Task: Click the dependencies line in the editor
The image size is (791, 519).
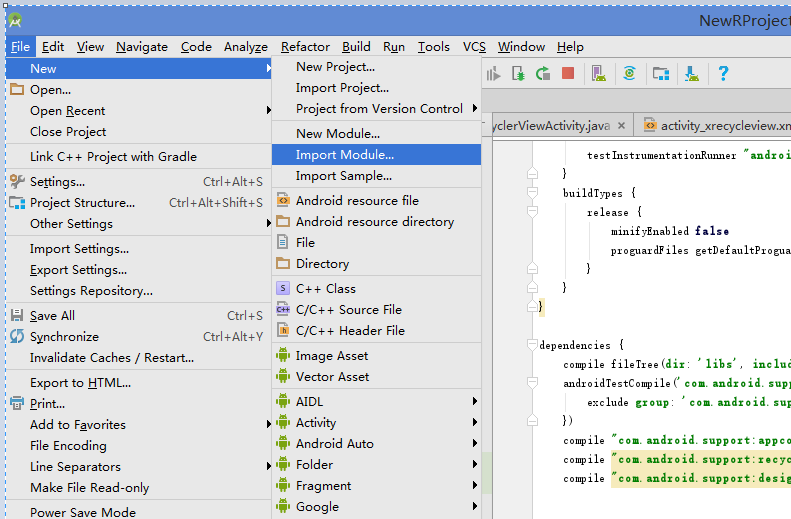Action: [580, 345]
